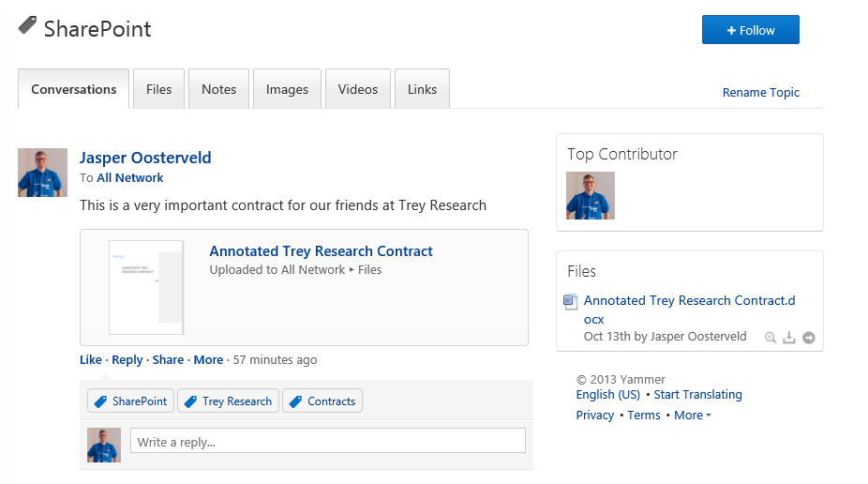Select the Trey Research topic tag
Image resolution: width=868 pixels, height=484 pixels.
228,401
